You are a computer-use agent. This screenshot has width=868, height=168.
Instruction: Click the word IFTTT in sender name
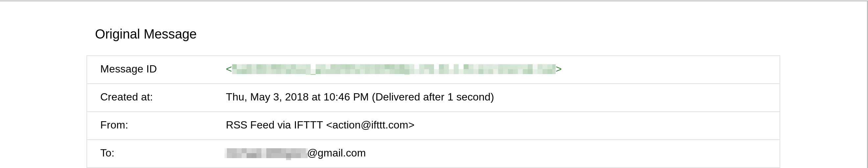(x=308, y=125)
